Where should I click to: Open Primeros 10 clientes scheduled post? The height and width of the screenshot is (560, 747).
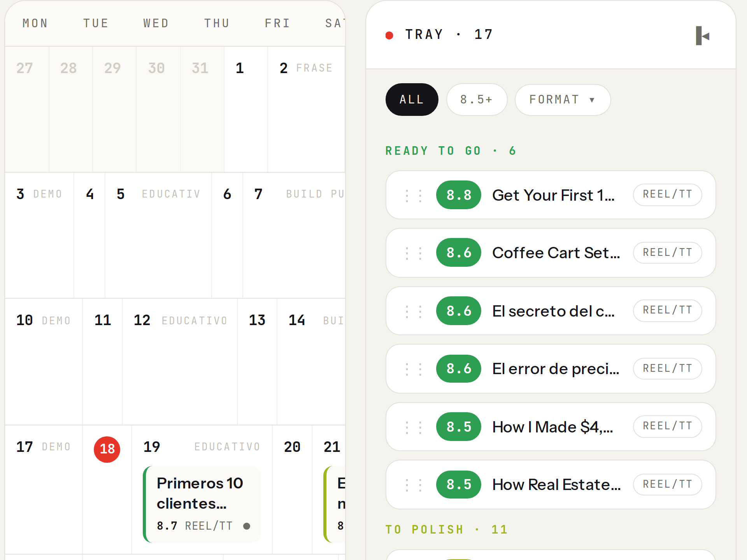click(x=202, y=504)
